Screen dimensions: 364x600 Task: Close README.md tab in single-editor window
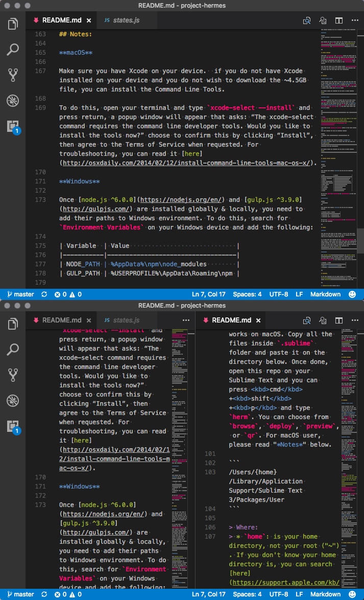click(x=89, y=20)
